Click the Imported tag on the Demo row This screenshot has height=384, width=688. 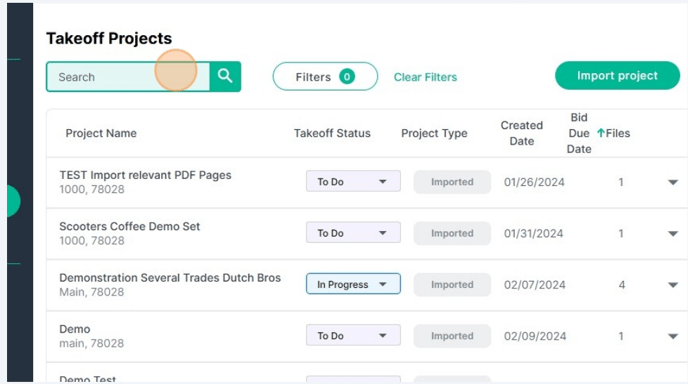[x=452, y=336]
